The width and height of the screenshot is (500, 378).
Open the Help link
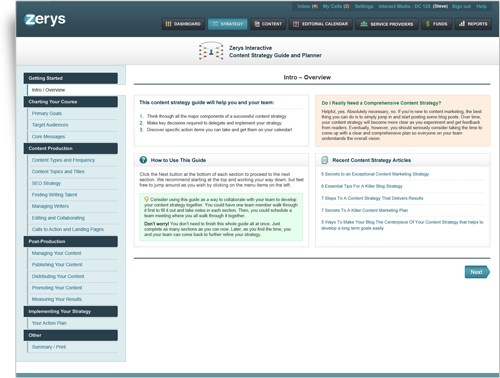click(481, 6)
